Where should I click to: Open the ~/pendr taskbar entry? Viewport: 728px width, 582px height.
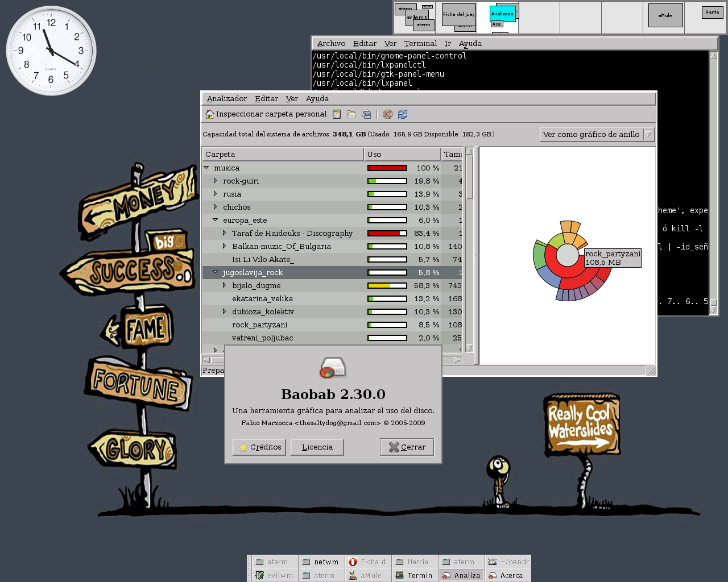point(508,562)
